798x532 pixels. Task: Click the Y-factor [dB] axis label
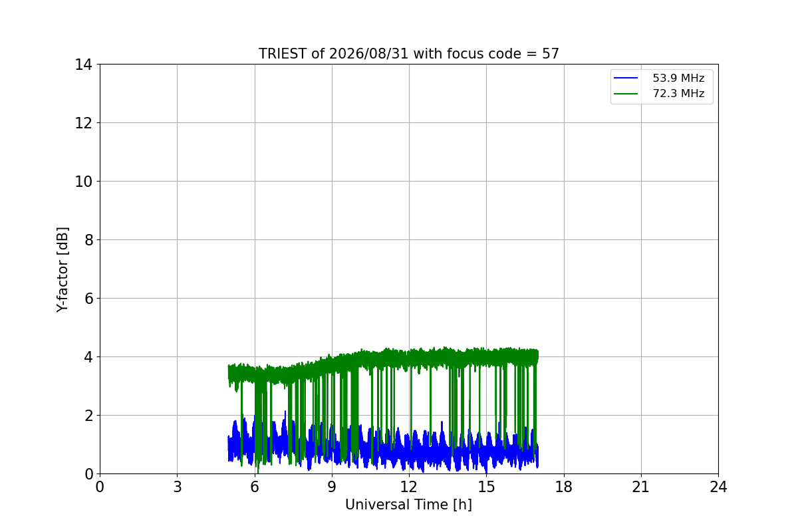[x=63, y=269]
